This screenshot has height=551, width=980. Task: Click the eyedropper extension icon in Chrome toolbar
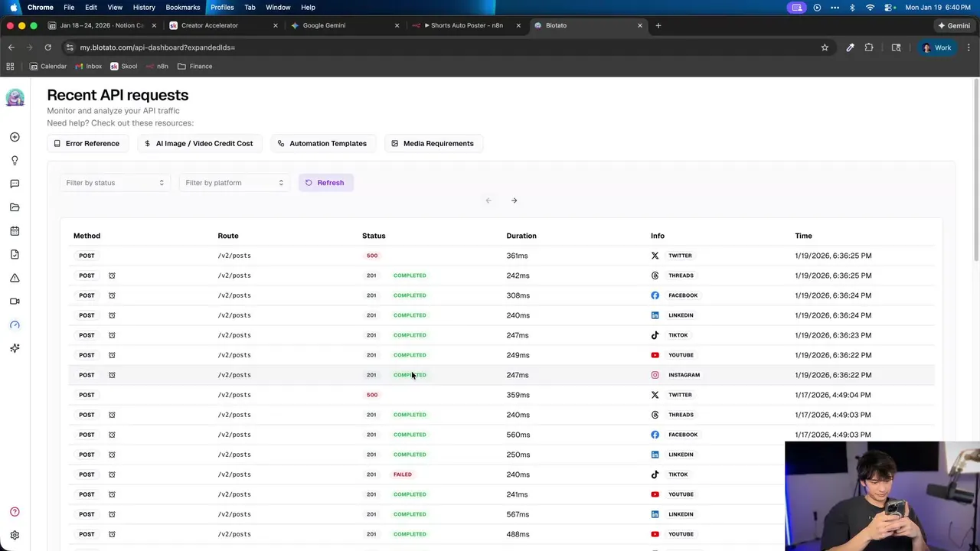(x=850, y=47)
